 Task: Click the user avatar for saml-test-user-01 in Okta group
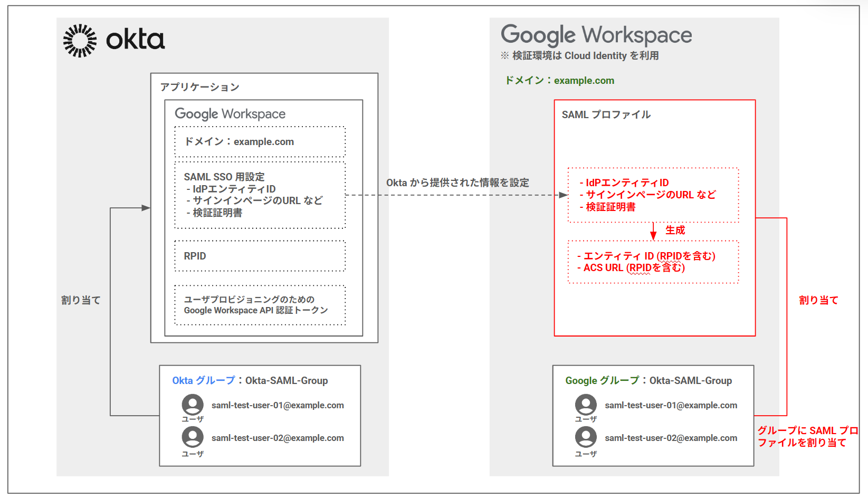pyautogui.click(x=193, y=405)
